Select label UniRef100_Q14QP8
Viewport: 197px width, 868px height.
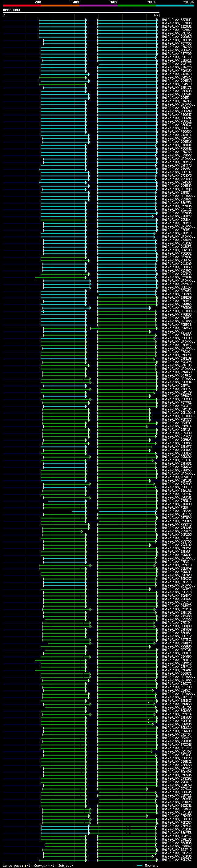tap(177, 643)
